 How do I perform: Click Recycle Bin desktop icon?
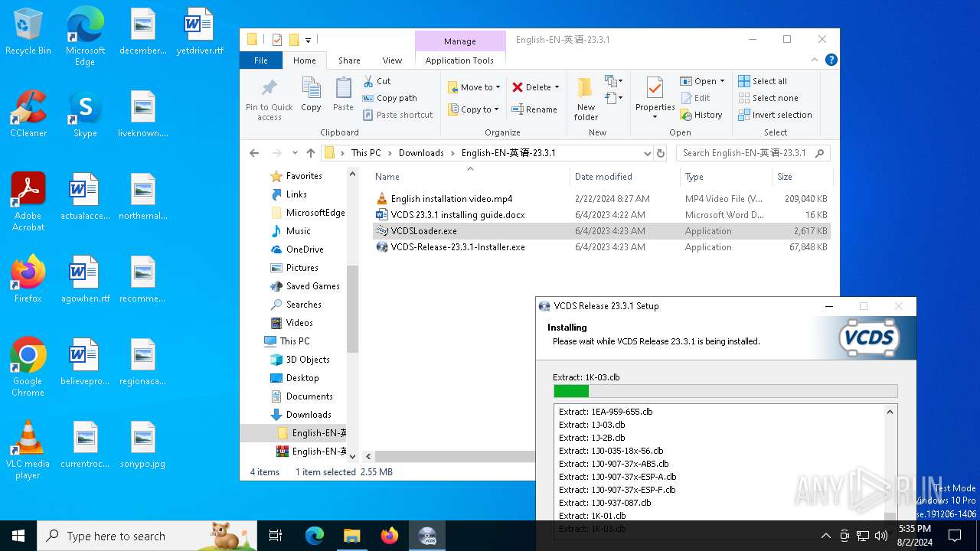point(28,33)
